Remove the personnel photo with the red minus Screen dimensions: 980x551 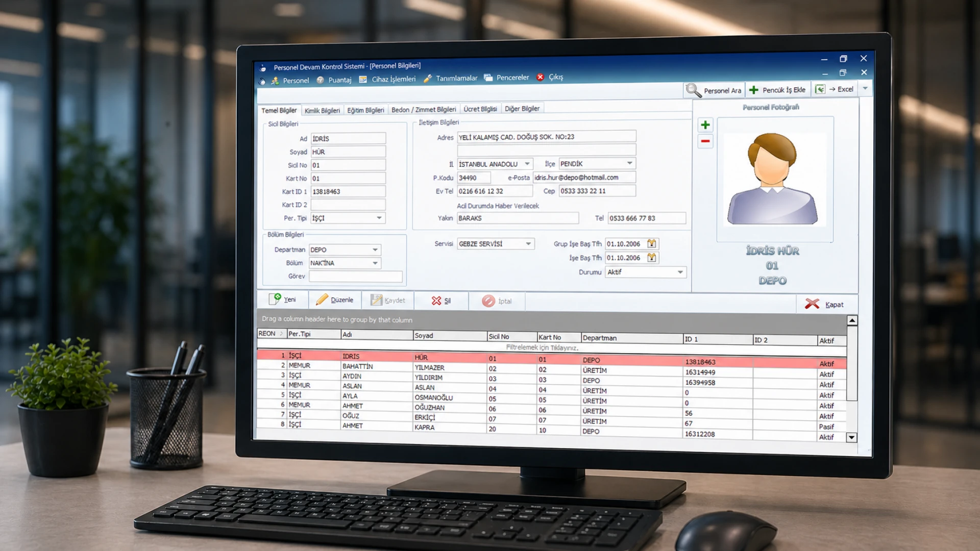(x=705, y=141)
